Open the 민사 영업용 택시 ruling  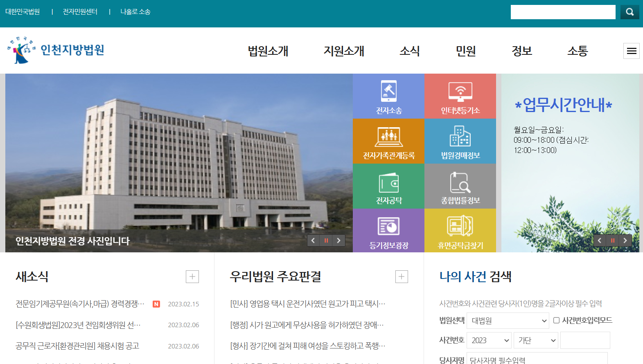[308, 304]
